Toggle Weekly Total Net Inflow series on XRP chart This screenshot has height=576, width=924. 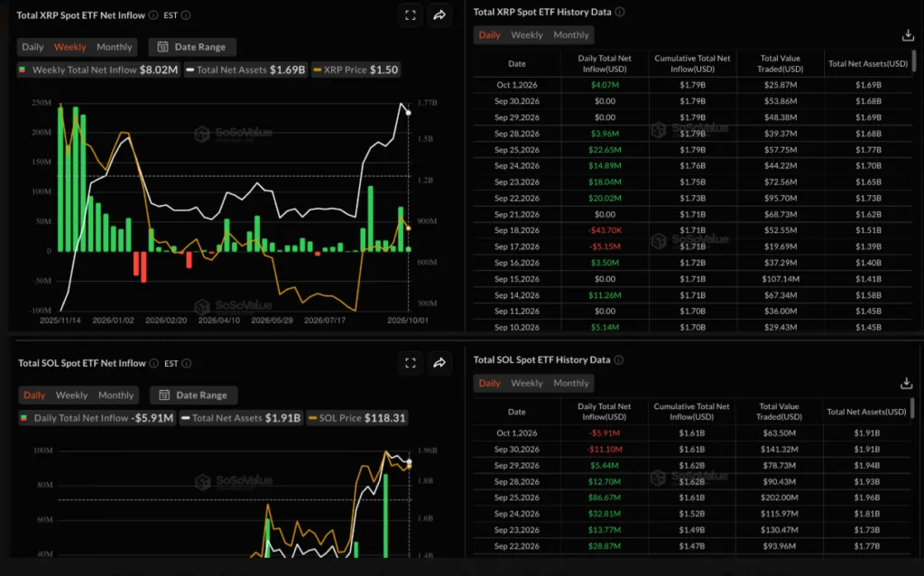pyautogui.click(x=97, y=70)
